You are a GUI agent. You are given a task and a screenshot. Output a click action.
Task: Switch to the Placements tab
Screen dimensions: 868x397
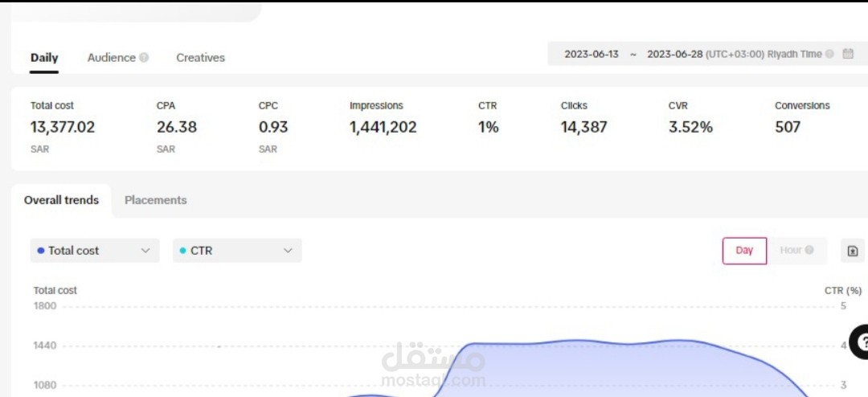tap(156, 200)
